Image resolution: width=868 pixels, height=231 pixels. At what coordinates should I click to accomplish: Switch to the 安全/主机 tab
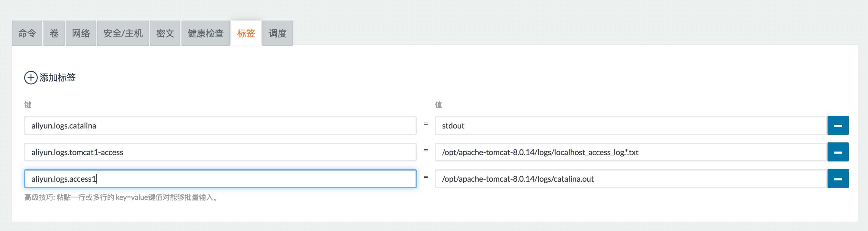click(x=123, y=33)
